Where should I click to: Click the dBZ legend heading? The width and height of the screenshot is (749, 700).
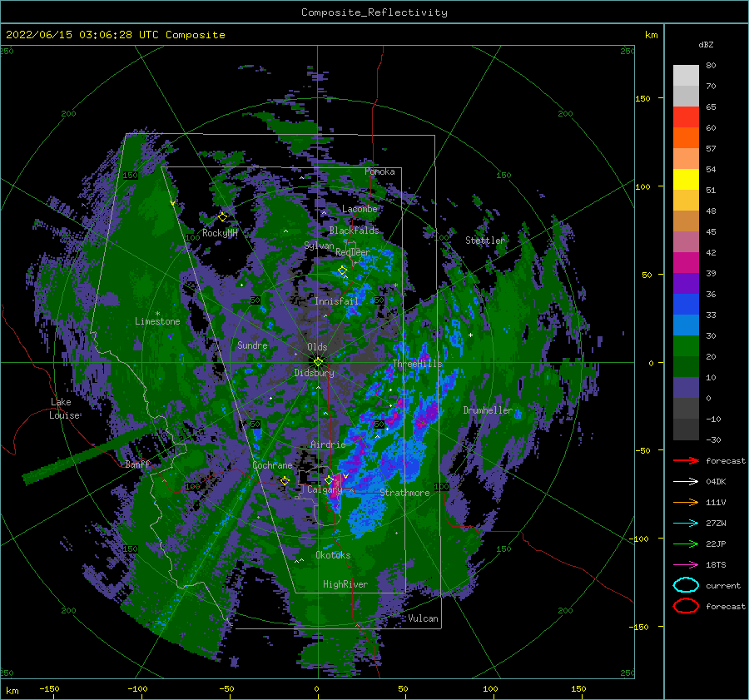point(706,44)
